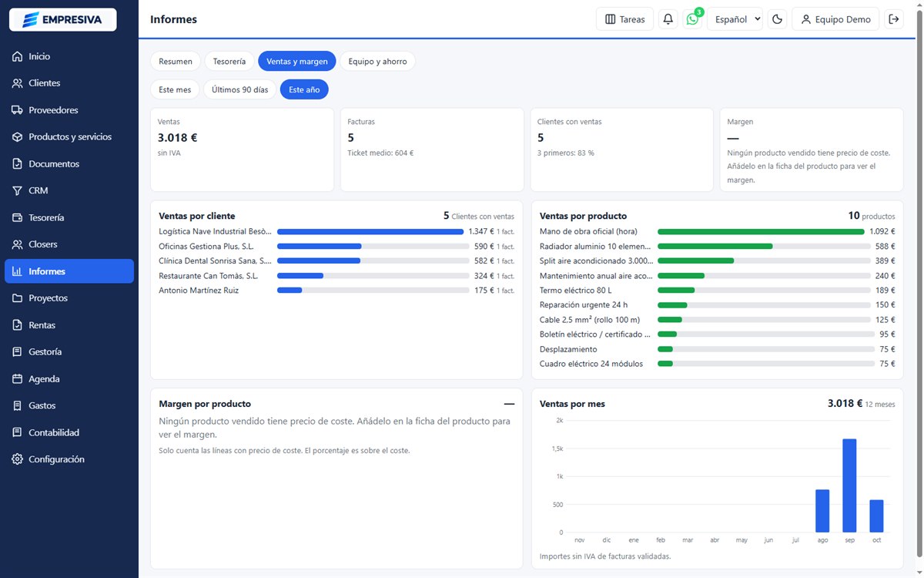Open Clientes section
Screen dimensions: 924x578
(x=69, y=83)
